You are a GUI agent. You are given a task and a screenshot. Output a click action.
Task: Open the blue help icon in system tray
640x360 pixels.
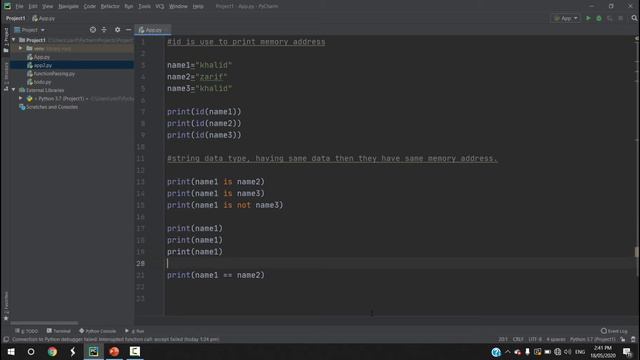coord(496,352)
